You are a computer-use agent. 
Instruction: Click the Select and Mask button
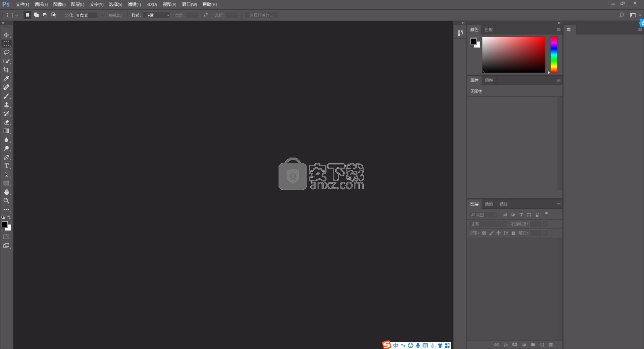(261, 15)
